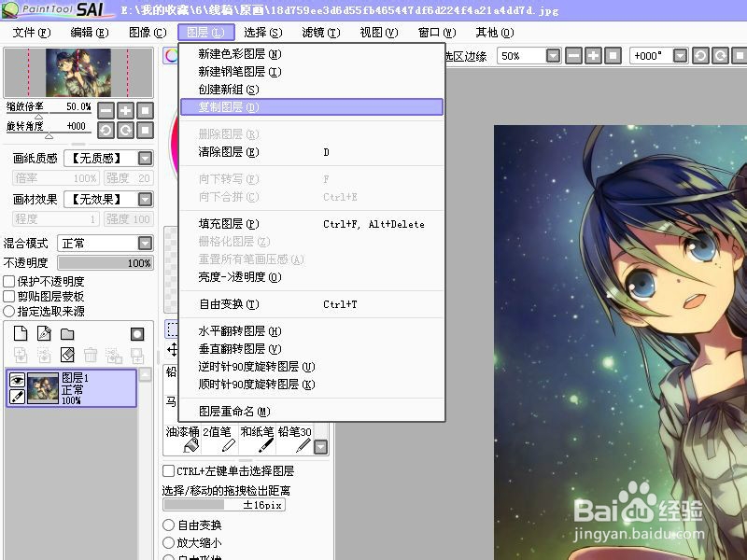Check CTRL+左键单击选择图层 option
The height and width of the screenshot is (560, 747).
tap(168, 471)
